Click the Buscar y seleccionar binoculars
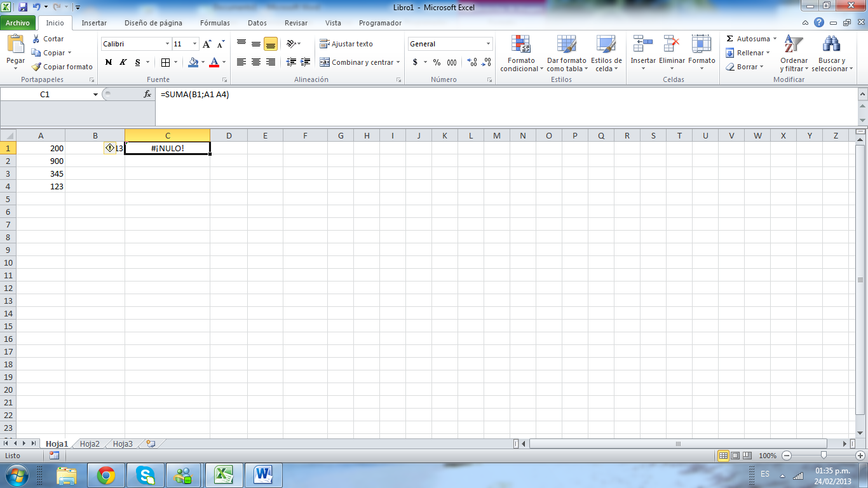868x488 pixels. tap(831, 44)
